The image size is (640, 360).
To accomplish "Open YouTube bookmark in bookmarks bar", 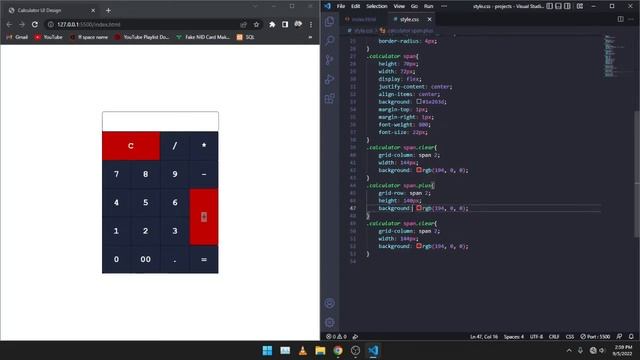I will 49,37.
